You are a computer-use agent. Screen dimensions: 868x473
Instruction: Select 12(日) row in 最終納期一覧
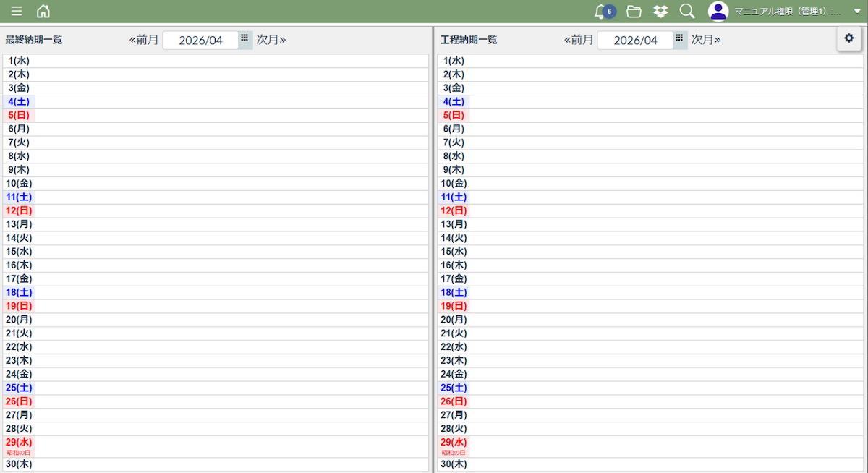click(216, 211)
